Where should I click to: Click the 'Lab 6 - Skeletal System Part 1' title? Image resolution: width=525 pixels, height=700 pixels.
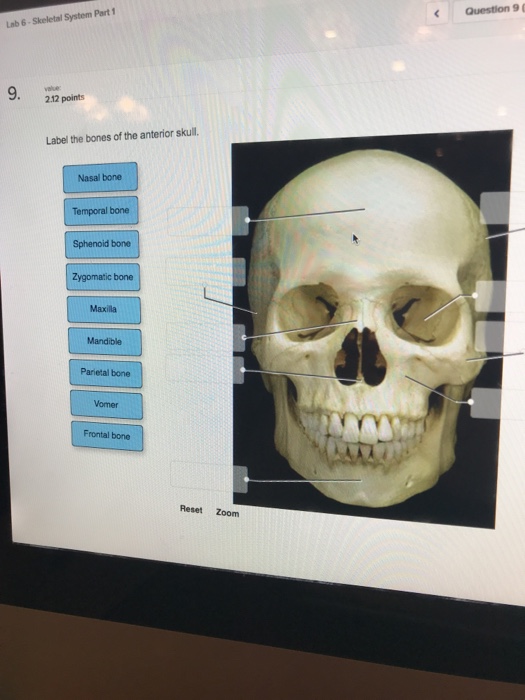pos(61,18)
